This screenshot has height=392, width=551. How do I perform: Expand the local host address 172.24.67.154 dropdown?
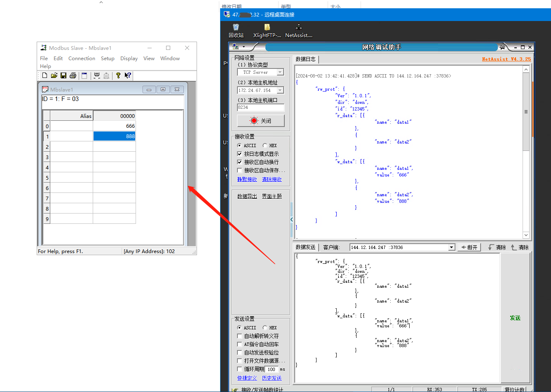pos(280,90)
